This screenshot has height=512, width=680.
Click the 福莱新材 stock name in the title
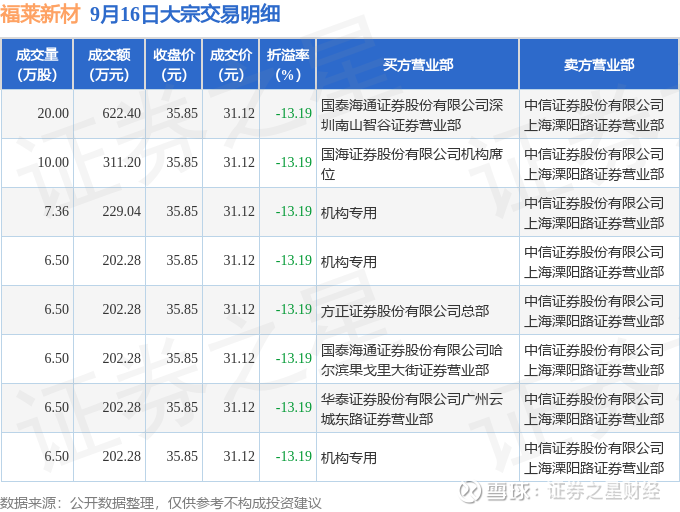coord(40,14)
